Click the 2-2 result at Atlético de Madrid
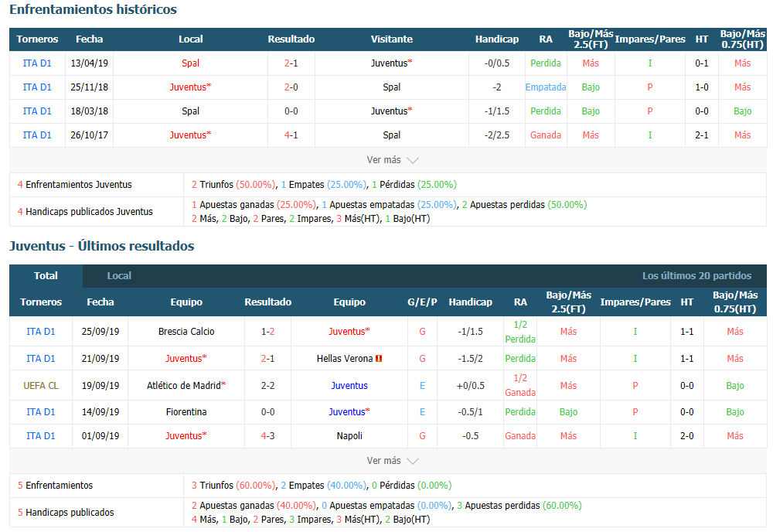The height and width of the screenshot is (532, 773). pyautogui.click(x=267, y=386)
